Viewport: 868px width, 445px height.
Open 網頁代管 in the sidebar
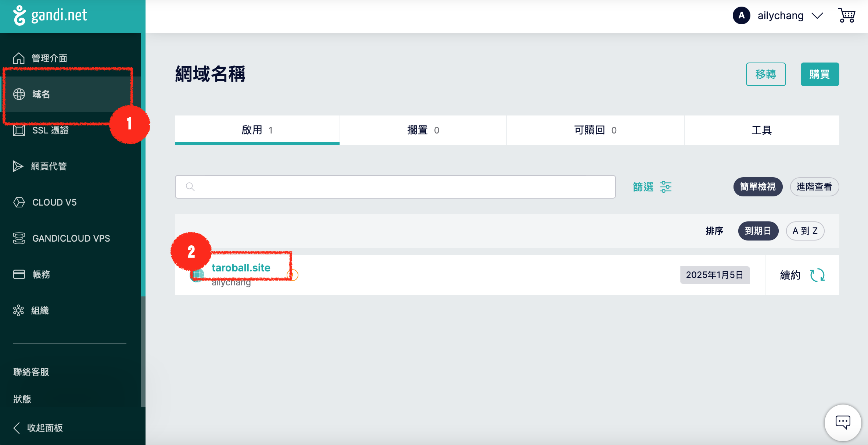(x=49, y=166)
